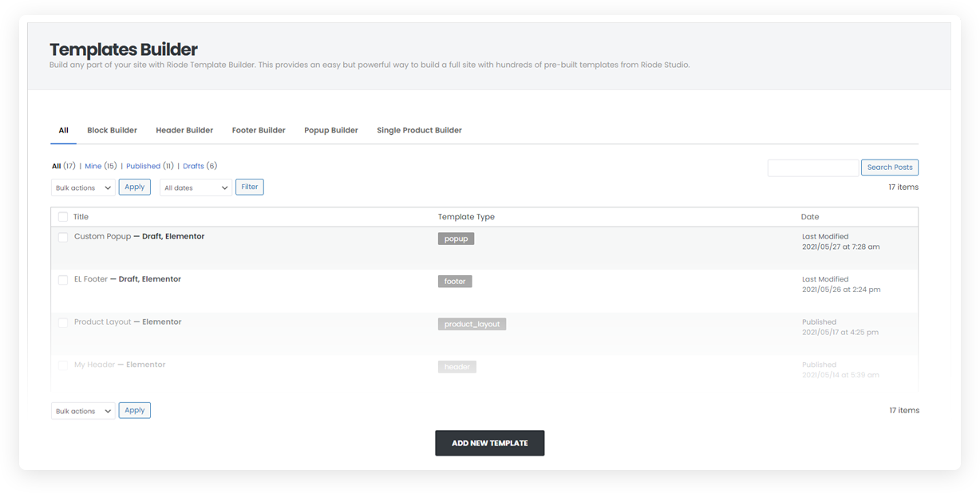Viewport: 980px width, 493px height.
Task: Click the Filter button
Action: 250,187
